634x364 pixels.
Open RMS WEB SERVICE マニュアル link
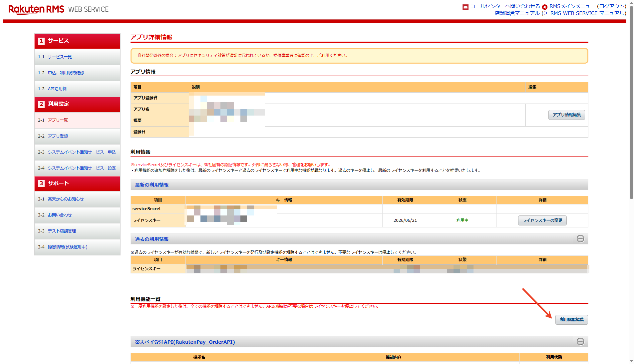[587, 13]
